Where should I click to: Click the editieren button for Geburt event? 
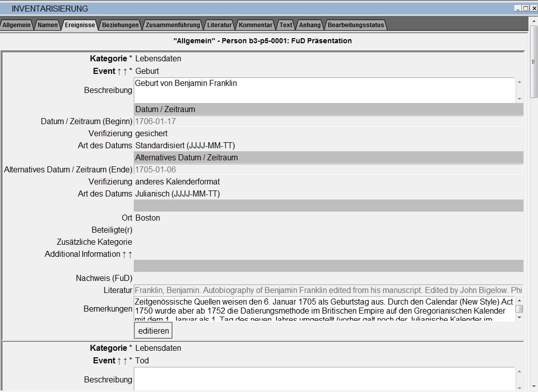click(x=153, y=331)
